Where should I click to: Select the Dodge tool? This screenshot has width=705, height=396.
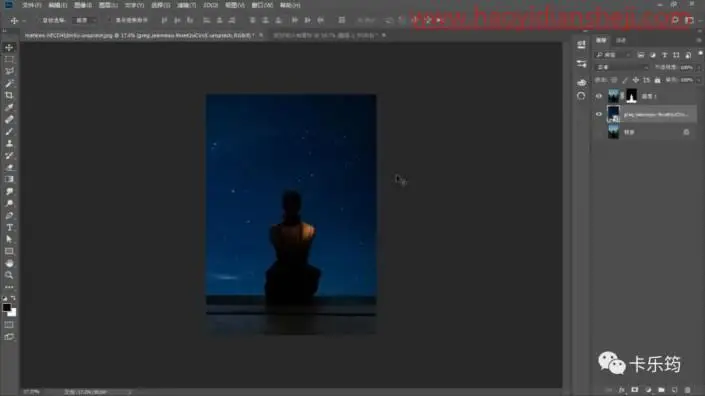[x=9, y=204]
